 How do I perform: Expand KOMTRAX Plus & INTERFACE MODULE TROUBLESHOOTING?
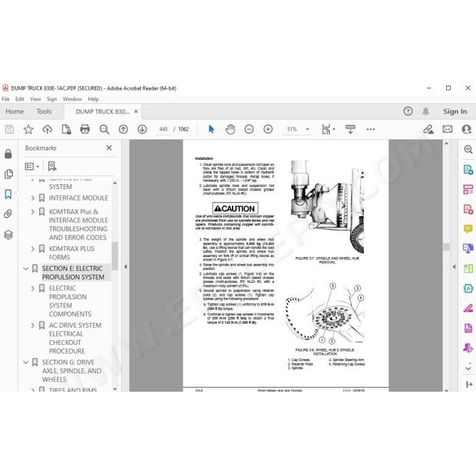point(33,211)
